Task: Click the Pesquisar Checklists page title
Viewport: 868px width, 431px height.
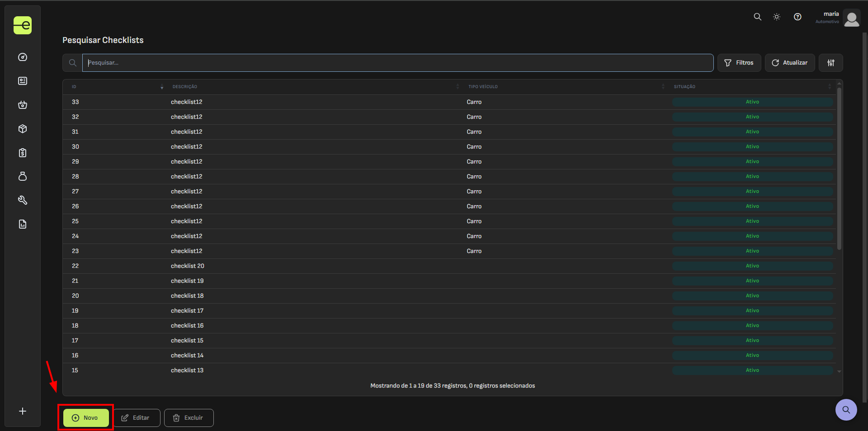Action: coord(103,40)
